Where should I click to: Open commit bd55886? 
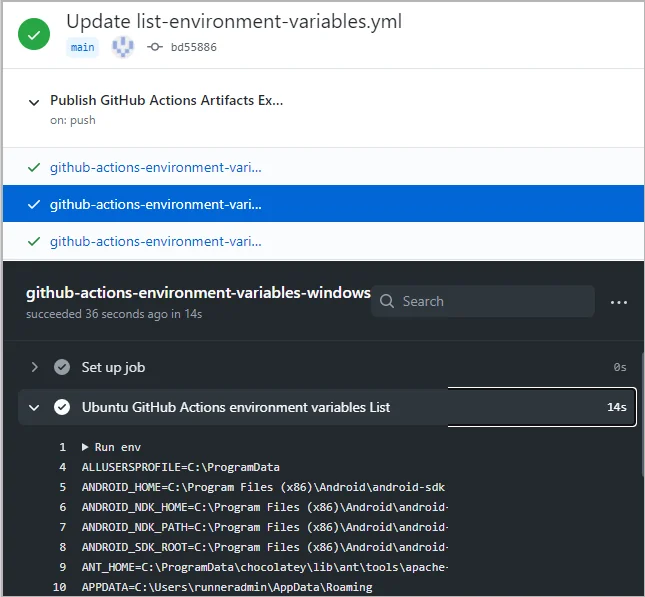[193, 47]
